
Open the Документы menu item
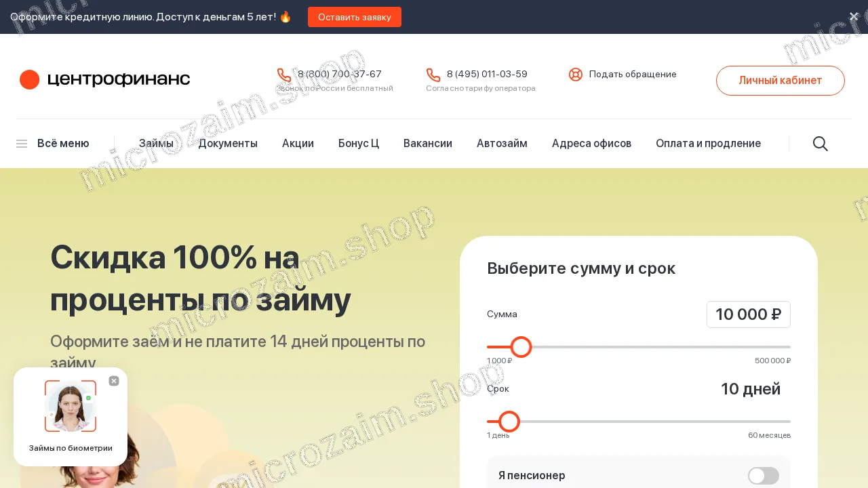(x=228, y=144)
